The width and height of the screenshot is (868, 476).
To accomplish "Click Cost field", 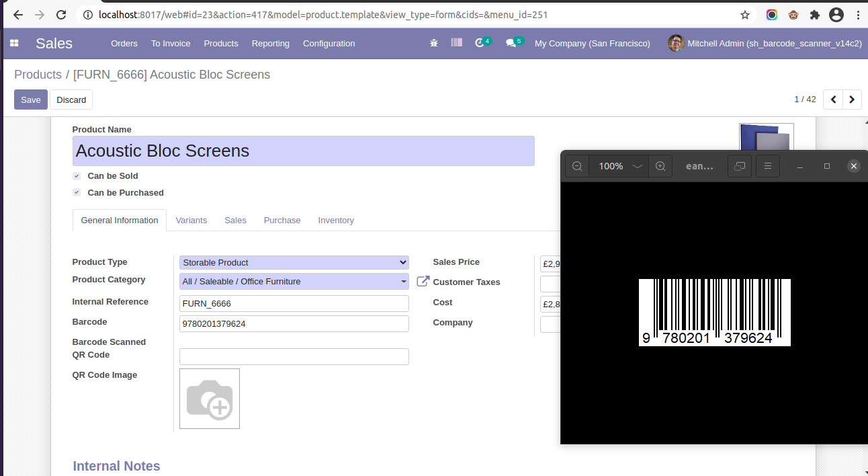I will click(550, 304).
